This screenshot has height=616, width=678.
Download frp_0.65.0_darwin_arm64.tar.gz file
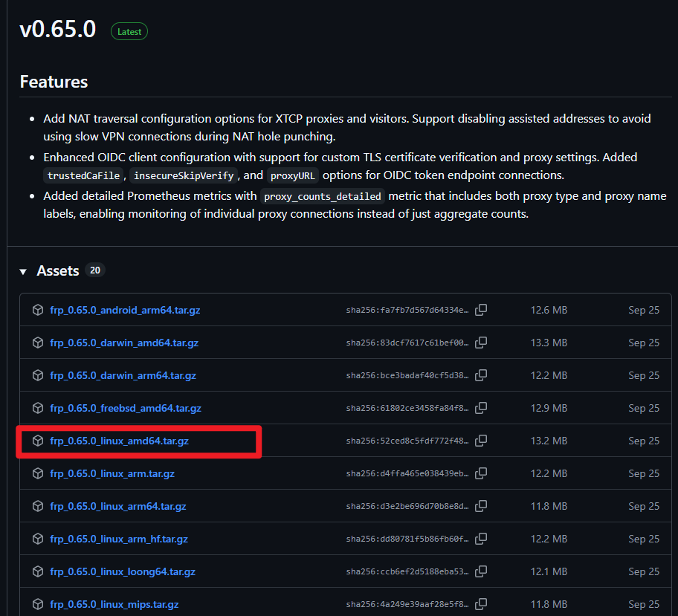[x=123, y=375]
